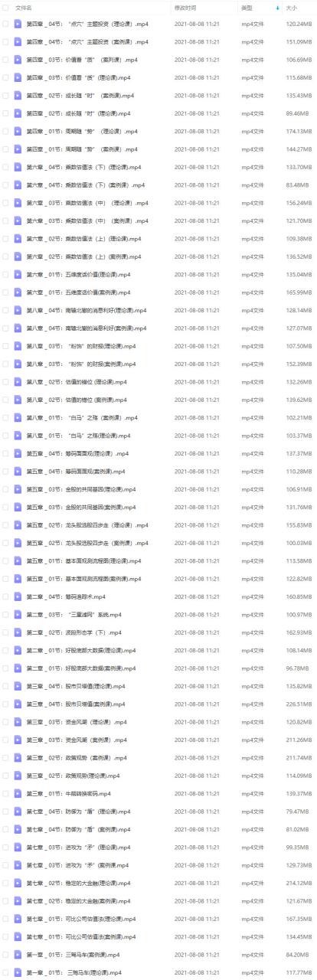Viewport: 317px width, 980px height.
Task: Toggle the select-all checkbox in header
Action: [x=5, y=7]
